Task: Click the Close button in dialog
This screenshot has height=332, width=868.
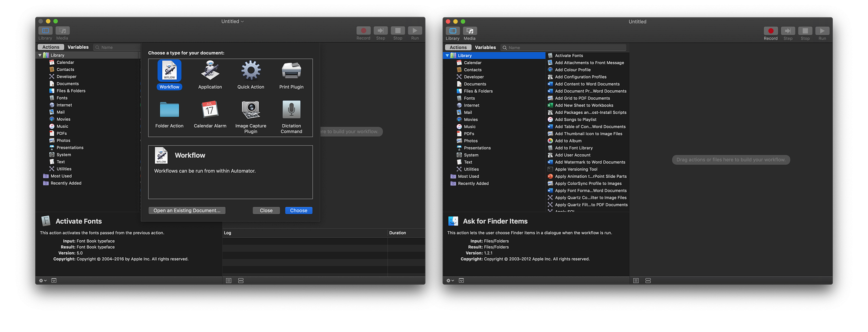Action: pyautogui.click(x=266, y=210)
